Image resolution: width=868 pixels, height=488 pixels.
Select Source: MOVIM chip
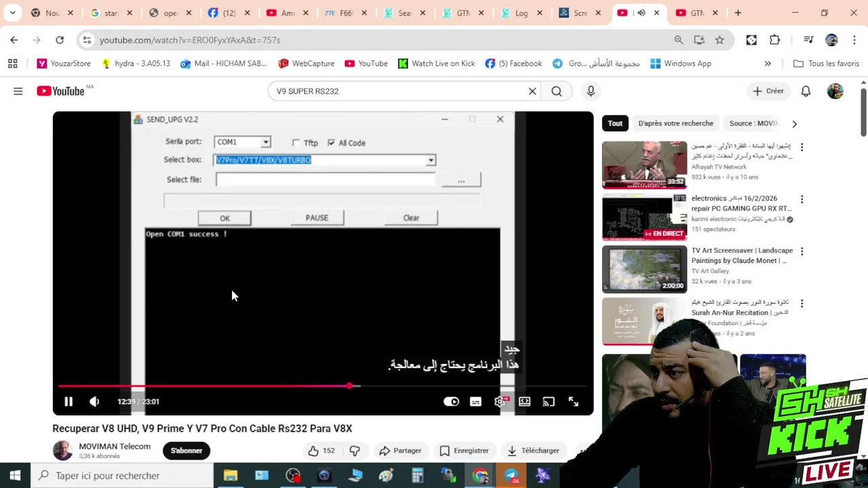tap(753, 123)
